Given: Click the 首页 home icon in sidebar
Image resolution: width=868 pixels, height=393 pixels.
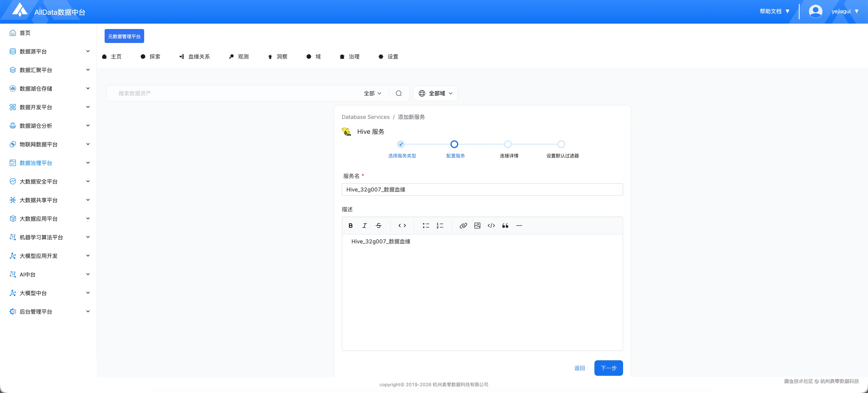Looking at the screenshot, I should point(13,33).
